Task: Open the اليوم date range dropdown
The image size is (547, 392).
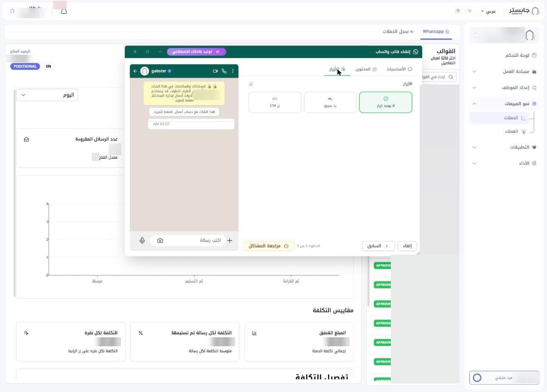Action: [x=47, y=95]
